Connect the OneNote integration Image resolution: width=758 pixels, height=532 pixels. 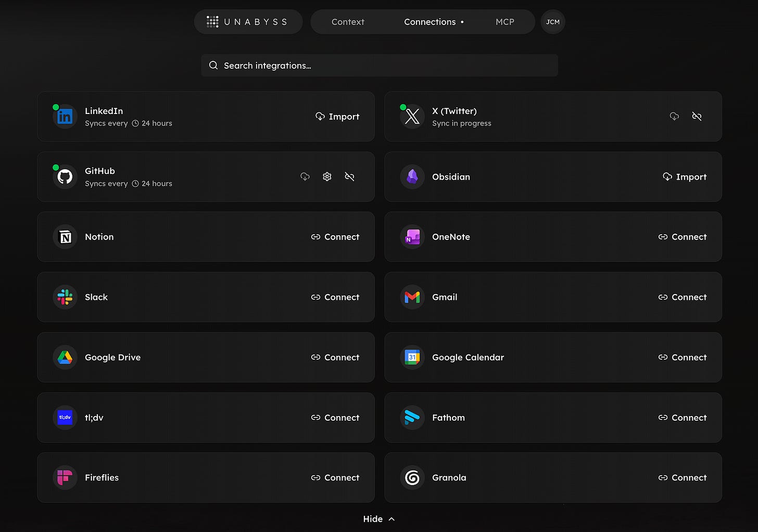(x=683, y=237)
